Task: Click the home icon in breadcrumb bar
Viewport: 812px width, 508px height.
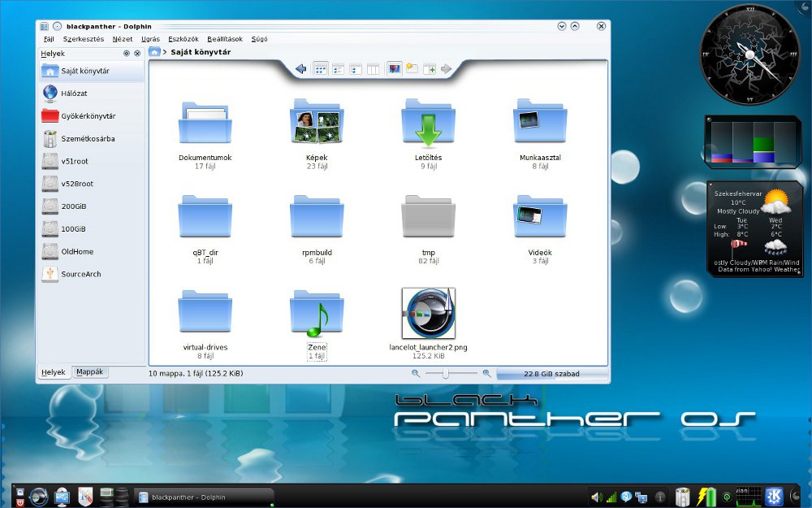Action: 154,51
